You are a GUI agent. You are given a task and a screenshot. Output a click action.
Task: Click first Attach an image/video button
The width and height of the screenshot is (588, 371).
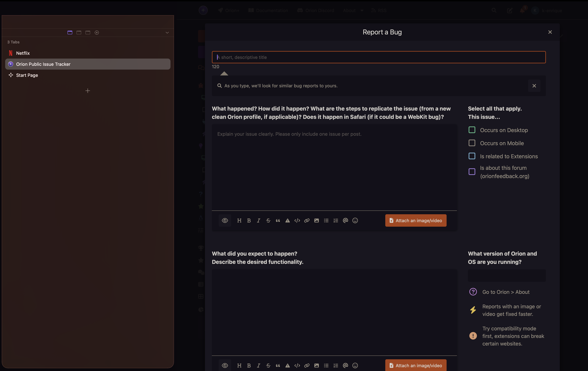(416, 220)
